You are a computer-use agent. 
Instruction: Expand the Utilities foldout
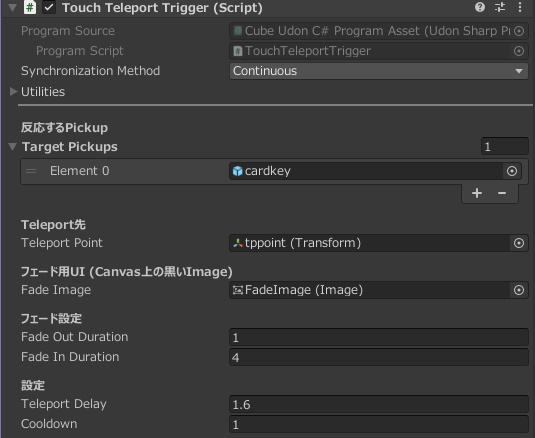point(13,91)
